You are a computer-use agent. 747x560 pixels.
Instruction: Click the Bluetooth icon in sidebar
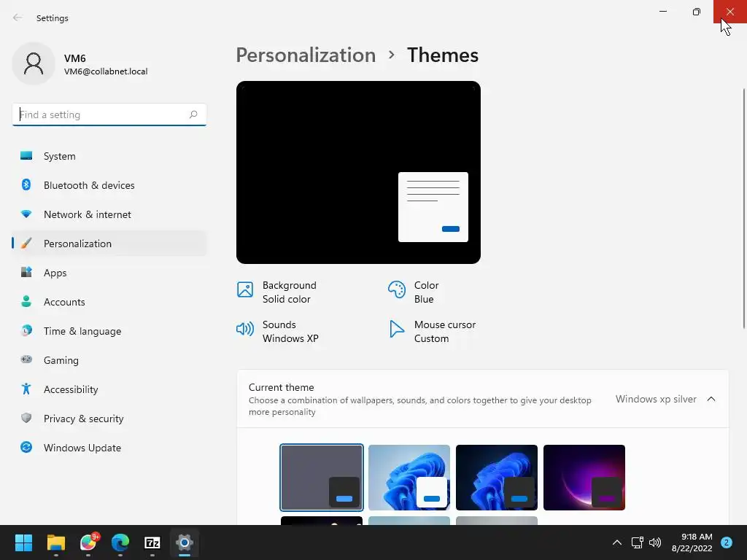(26, 184)
